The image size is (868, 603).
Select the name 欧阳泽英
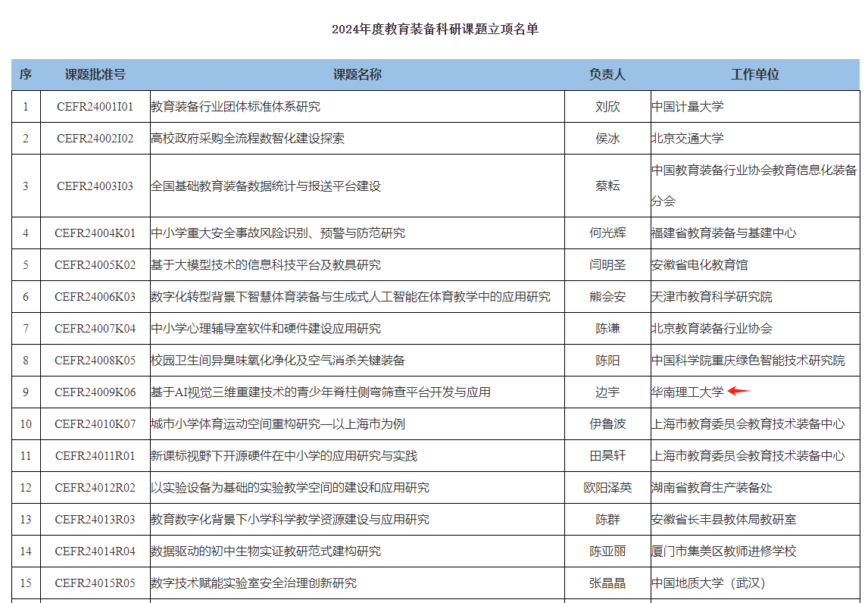click(607, 488)
